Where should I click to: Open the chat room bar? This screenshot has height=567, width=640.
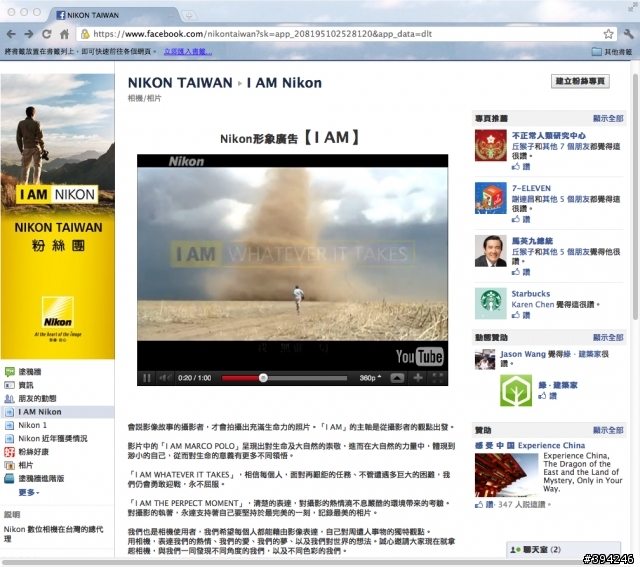(563, 549)
